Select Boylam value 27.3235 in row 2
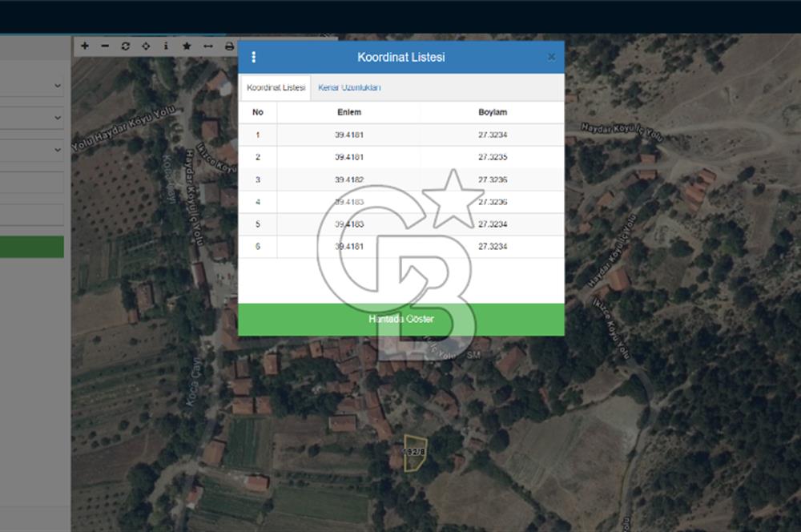The width and height of the screenshot is (801, 532). tap(493, 157)
